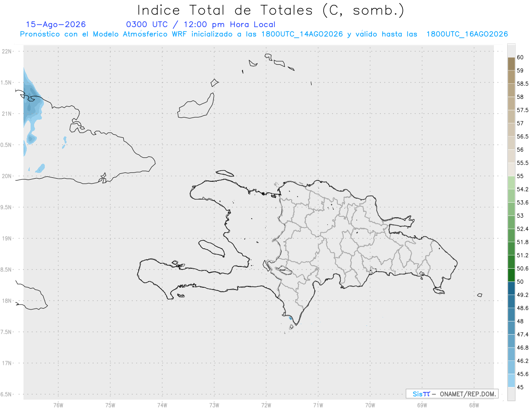Click the legend value '46.8'
The height and width of the screenshot is (411, 532).
(x=522, y=348)
